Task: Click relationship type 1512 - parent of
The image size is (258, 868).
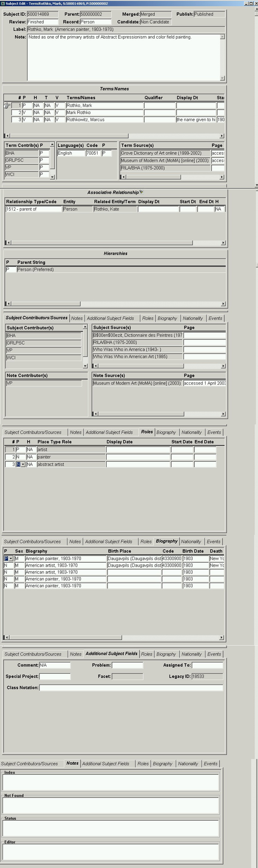Action: (34, 209)
